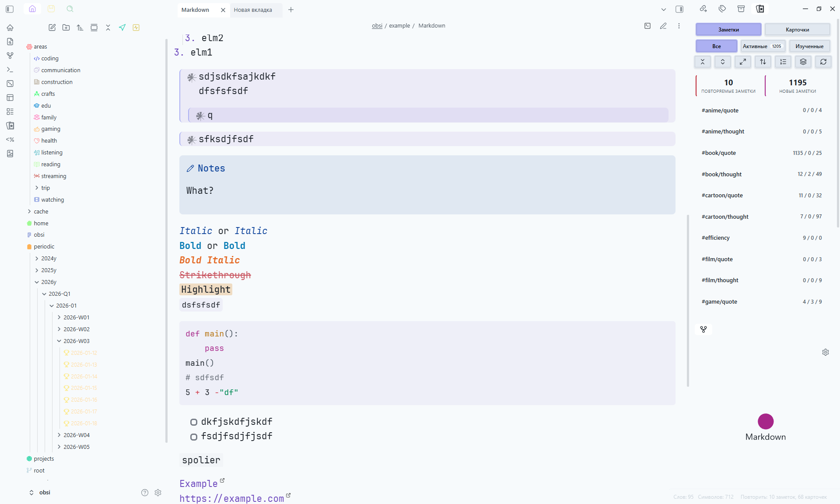Check the dkfjskdfjskdf task checkbox
The width and height of the screenshot is (840, 504).
(194, 422)
